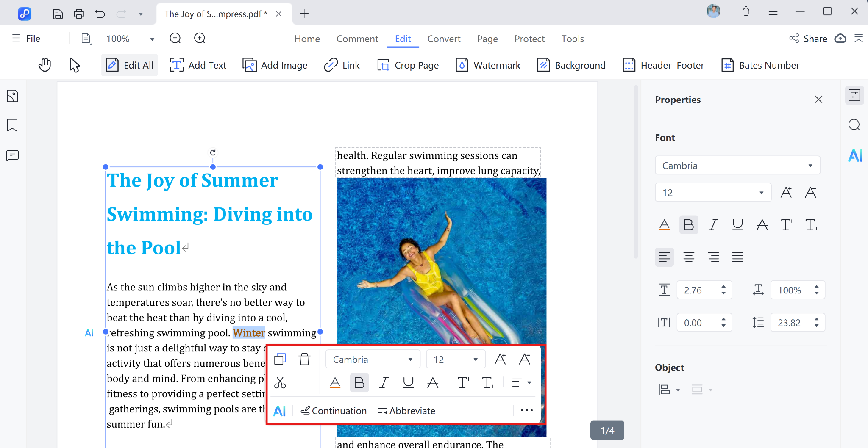Open the Bates Number tool
Viewport: 868px width, 448px height.
[x=760, y=65]
